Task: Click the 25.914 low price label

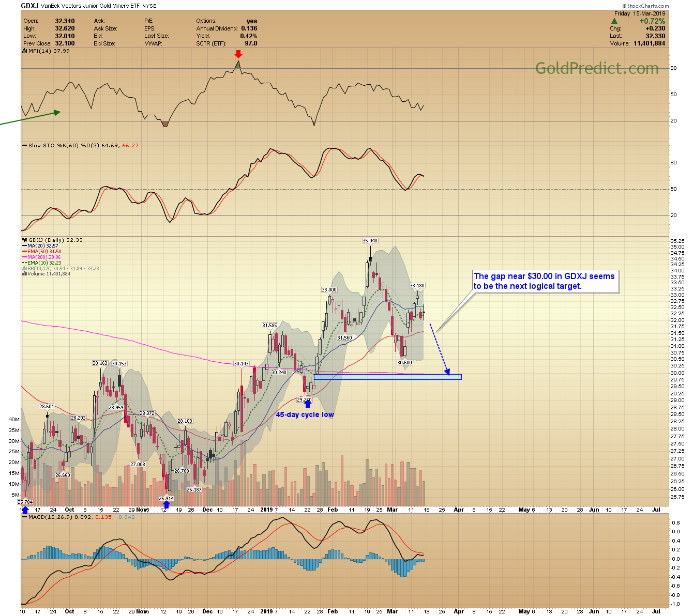Action: click(x=166, y=499)
